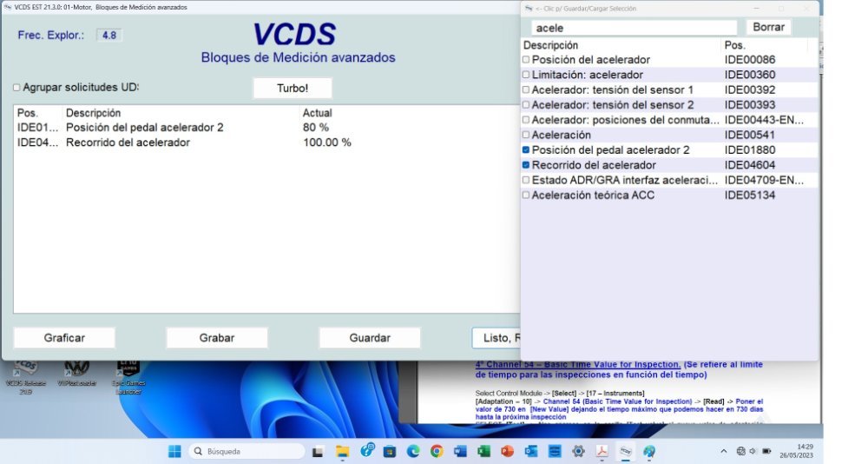The height and width of the screenshot is (464, 868).
Task: Launch Google Chrome from the taskbar
Action: tap(437, 451)
